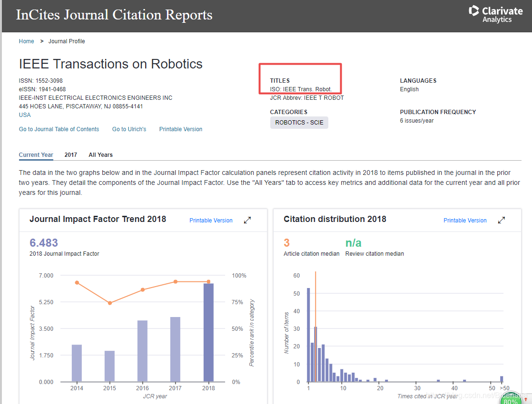532x404 pixels.
Task: Open the USA country link
Action: click(x=25, y=115)
